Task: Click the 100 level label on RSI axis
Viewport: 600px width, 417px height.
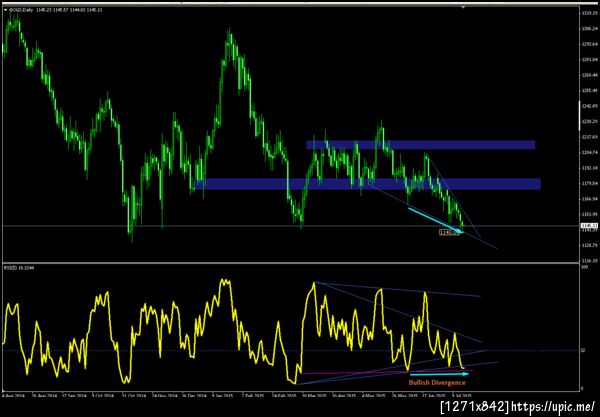Action: click(585, 267)
